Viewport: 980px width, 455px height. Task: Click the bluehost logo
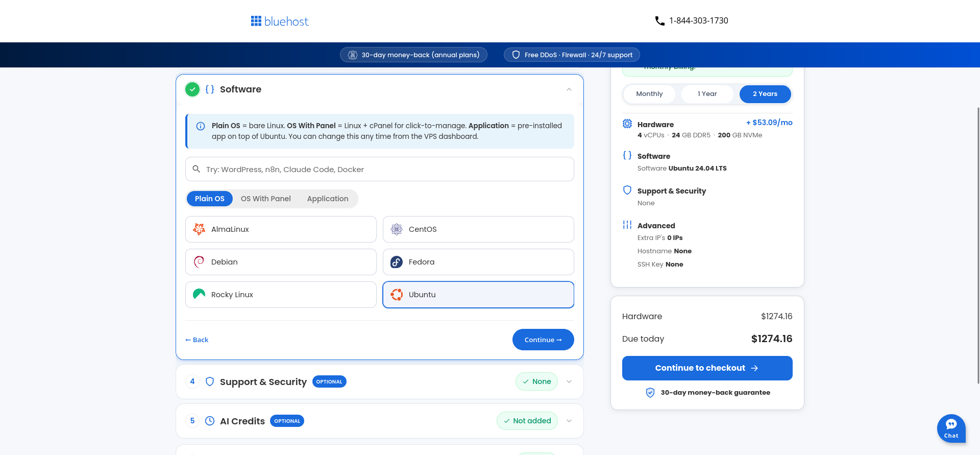pyautogui.click(x=280, y=21)
